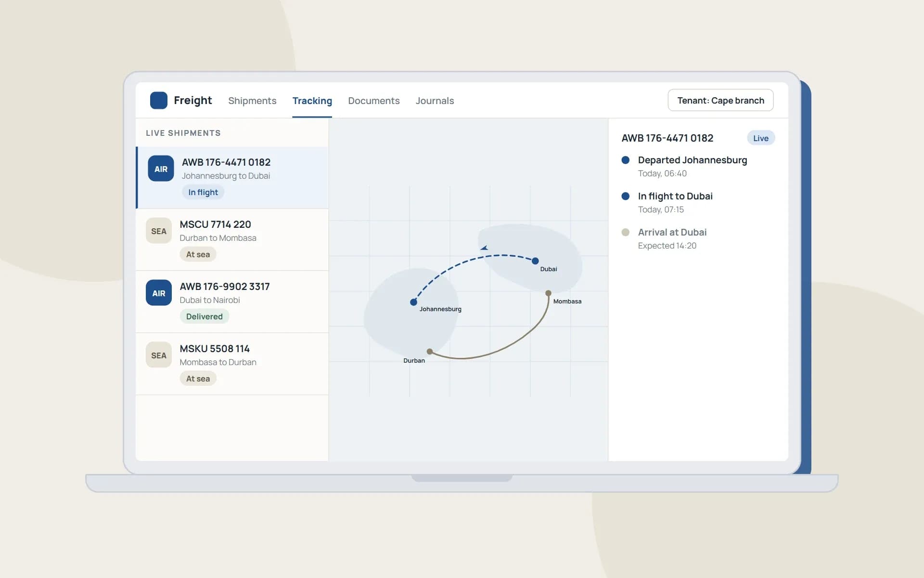Go to the Journals tab
924x578 pixels.
pos(435,101)
